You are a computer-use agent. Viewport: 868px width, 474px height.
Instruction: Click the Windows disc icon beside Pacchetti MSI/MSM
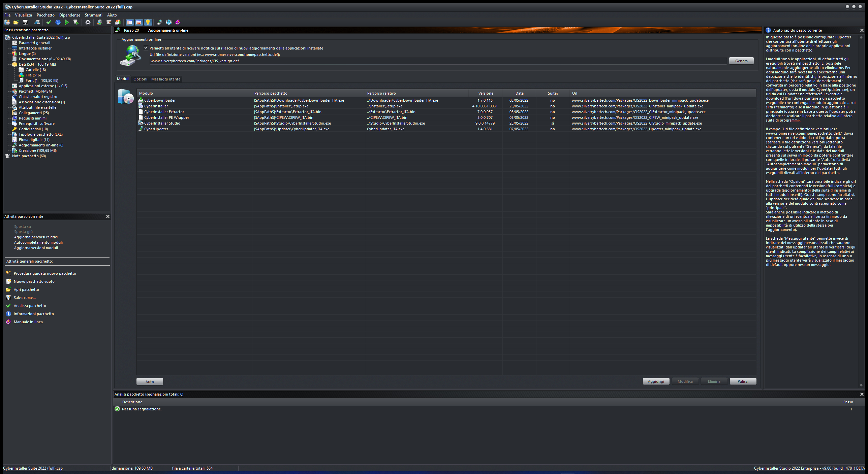point(14,91)
